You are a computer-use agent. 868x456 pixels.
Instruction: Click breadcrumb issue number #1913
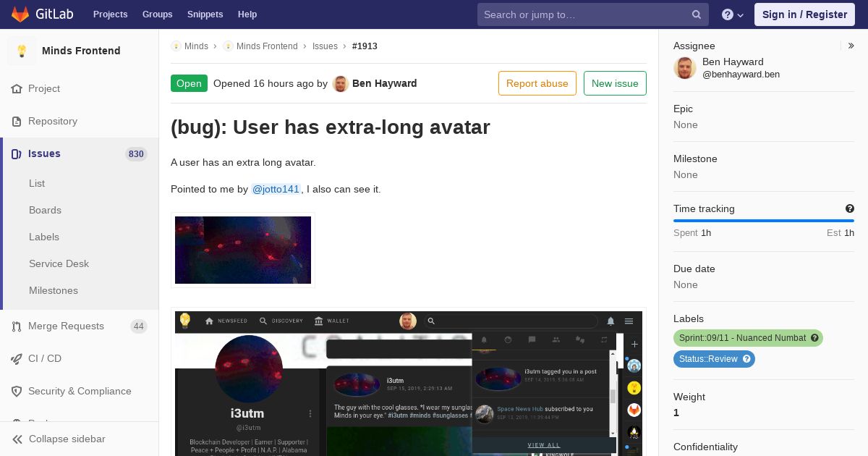(365, 46)
